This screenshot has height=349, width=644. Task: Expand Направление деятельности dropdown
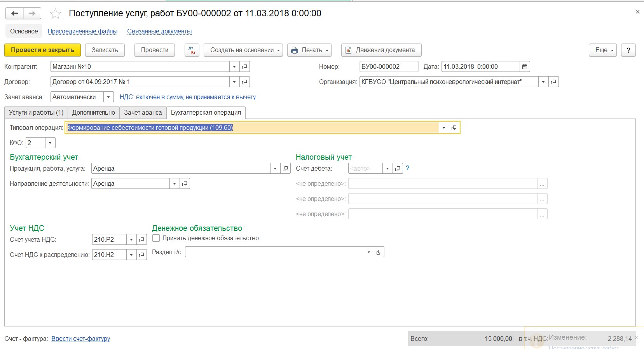point(175,184)
